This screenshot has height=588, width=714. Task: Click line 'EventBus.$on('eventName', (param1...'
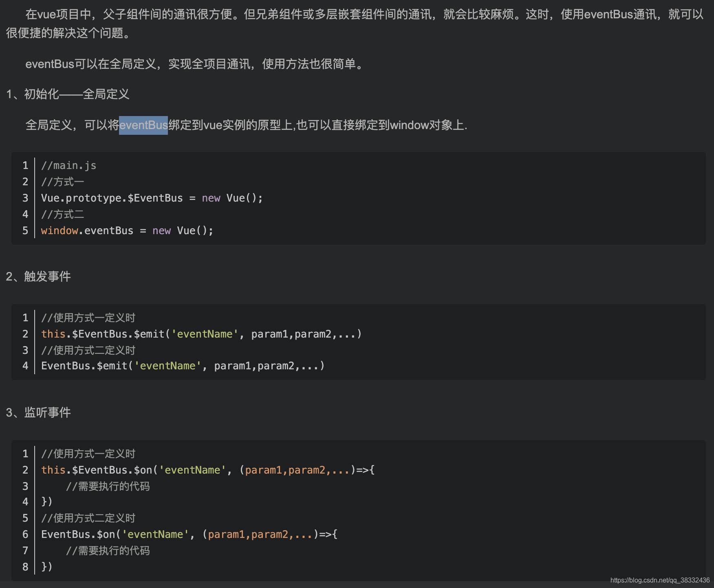[x=190, y=534]
